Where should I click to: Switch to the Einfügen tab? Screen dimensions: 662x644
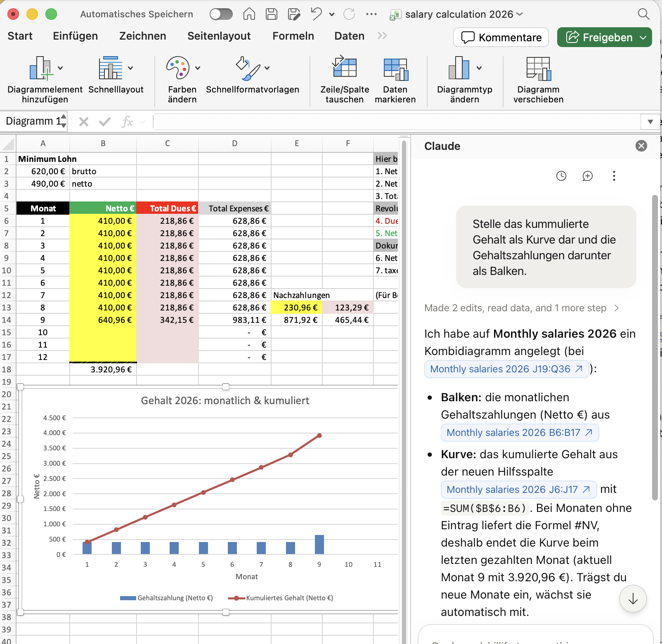(75, 36)
